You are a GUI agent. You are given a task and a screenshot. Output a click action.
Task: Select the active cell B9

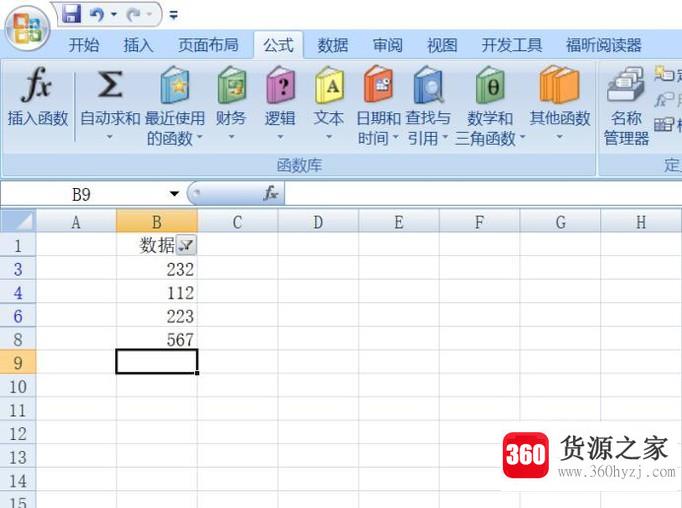pyautogui.click(x=157, y=362)
